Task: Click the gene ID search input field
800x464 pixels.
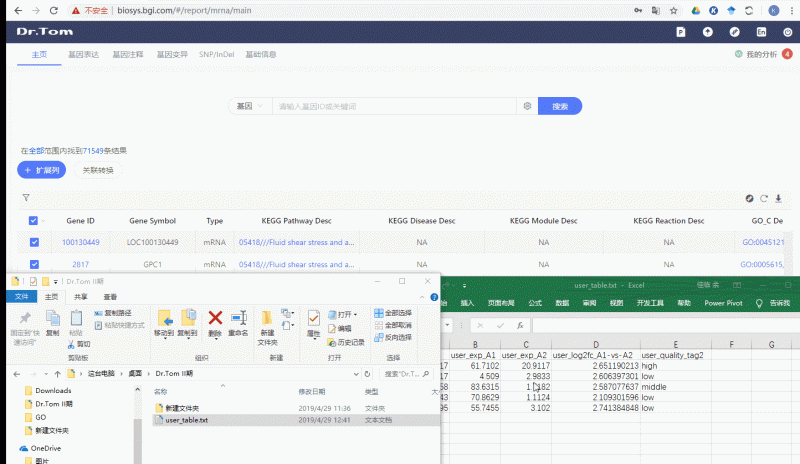Action: [395, 106]
